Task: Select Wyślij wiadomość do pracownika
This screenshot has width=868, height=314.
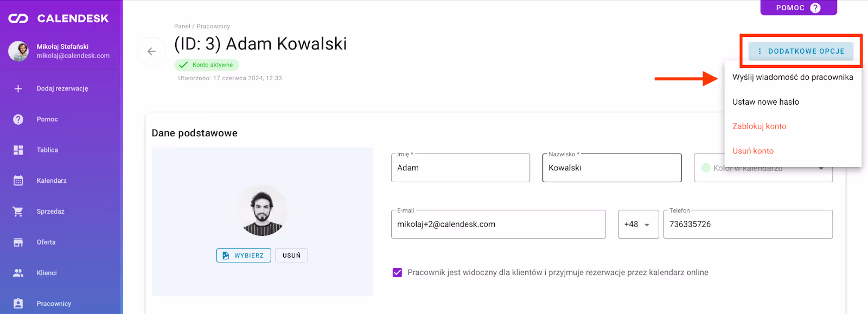Action: point(792,77)
